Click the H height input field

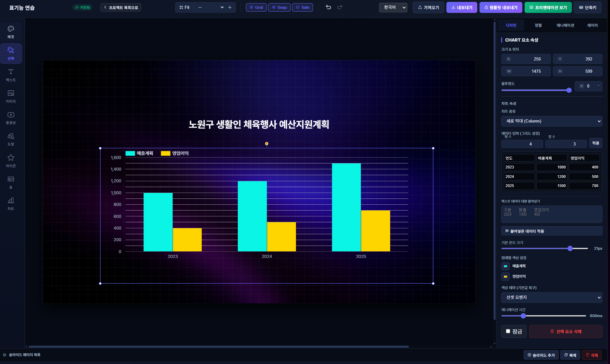point(578,71)
